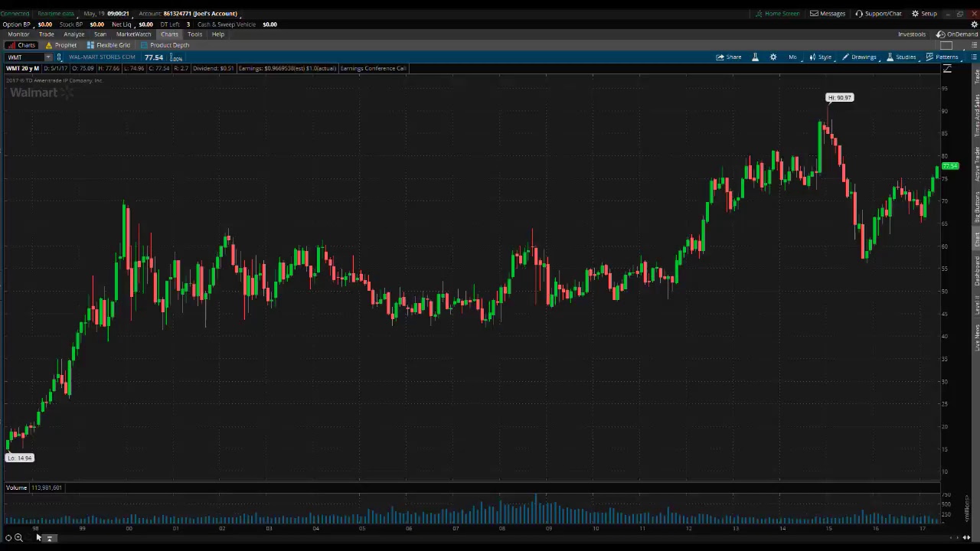Open the Trade side panel tab
Image resolution: width=980 pixels, height=551 pixels.
[976, 76]
